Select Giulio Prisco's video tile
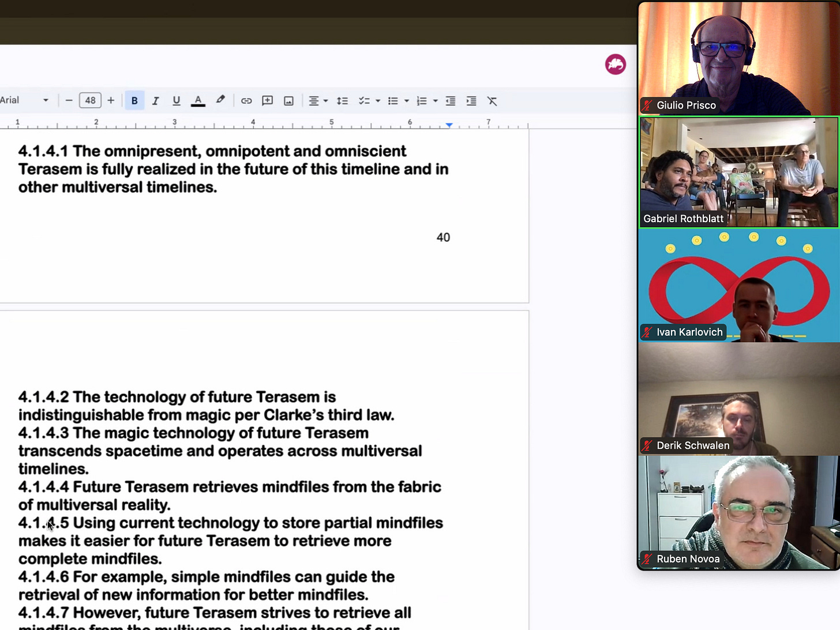The image size is (840, 630). click(738, 58)
